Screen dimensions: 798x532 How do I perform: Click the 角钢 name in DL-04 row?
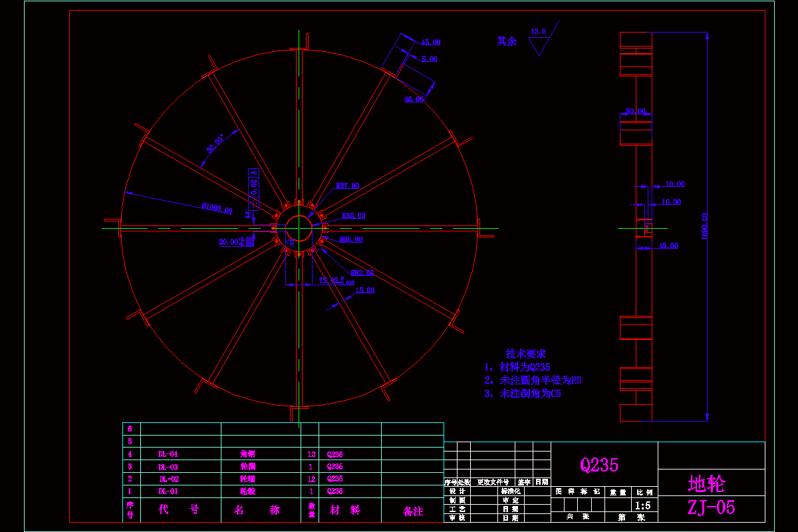coord(247,454)
